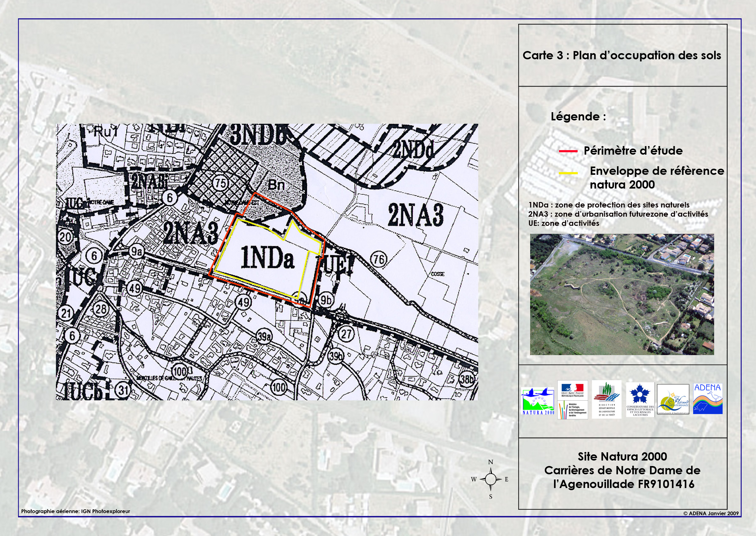Click the Hérault Méditerranée logo
756x536 pixels.
[x=673, y=399]
